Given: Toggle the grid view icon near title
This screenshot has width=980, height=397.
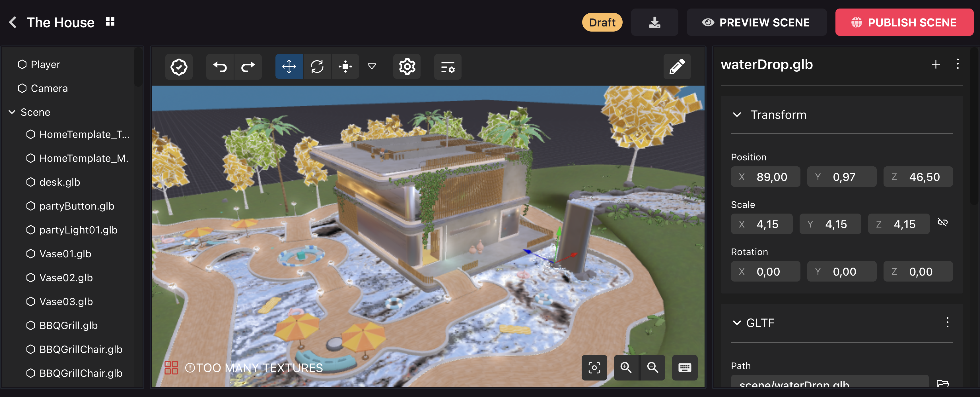Looking at the screenshot, I should click(x=110, y=22).
